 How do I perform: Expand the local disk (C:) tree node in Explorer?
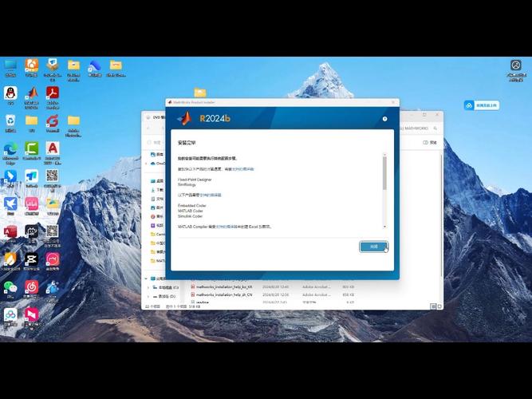pos(148,287)
